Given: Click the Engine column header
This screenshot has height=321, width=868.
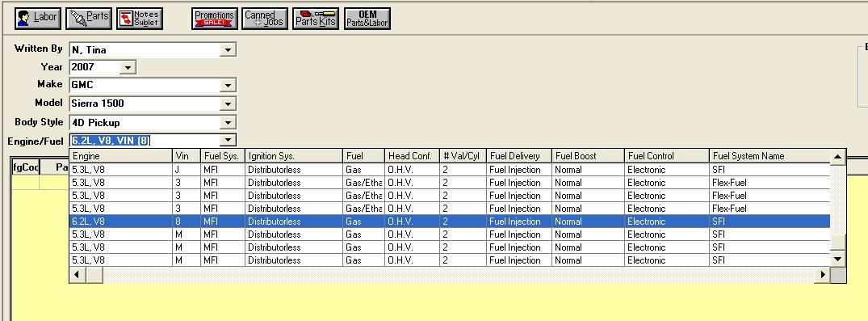Looking at the screenshot, I should tap(121, 156).
